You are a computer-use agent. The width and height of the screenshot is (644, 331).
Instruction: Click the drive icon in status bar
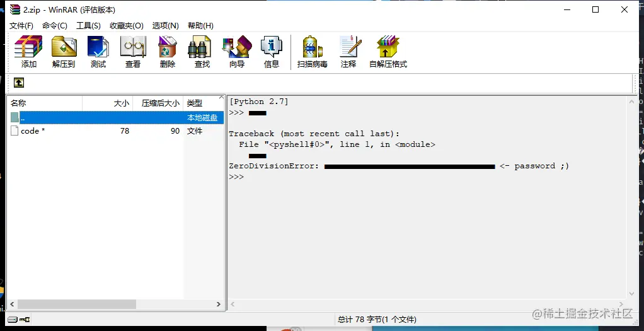tap(13, 319)
